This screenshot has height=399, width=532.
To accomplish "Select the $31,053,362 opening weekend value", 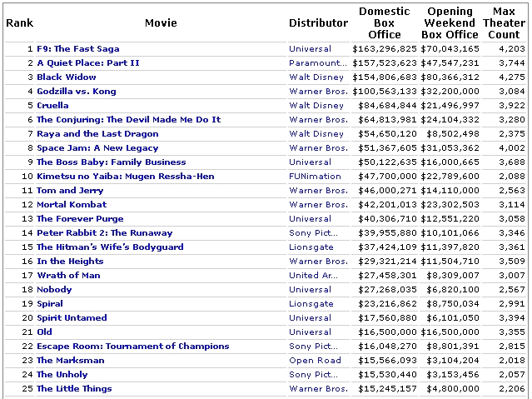I will pos(450,148).
